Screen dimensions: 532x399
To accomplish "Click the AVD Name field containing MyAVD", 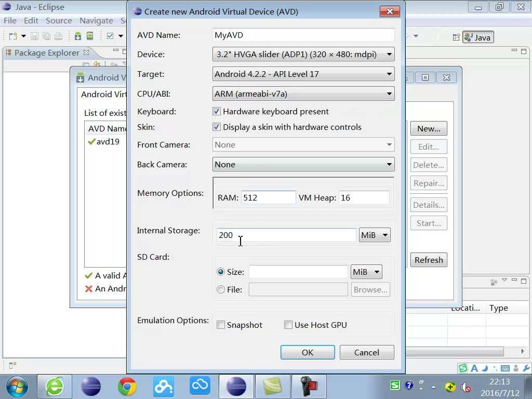I will [x=303, y=35].
